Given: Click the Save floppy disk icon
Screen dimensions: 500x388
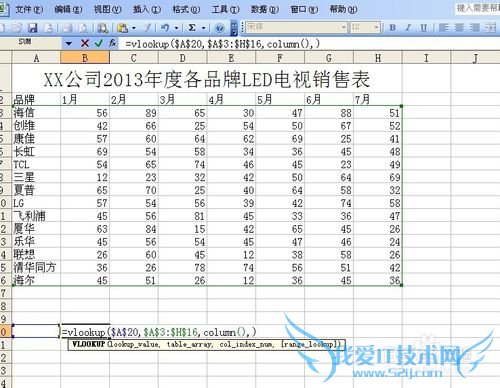Looking at the screenshot, I should point(32,28).
